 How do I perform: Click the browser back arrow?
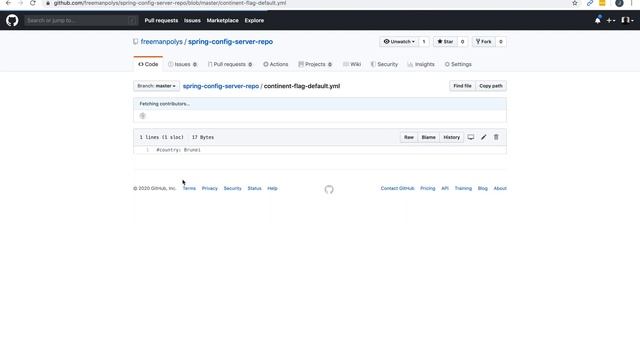[8, 3]
